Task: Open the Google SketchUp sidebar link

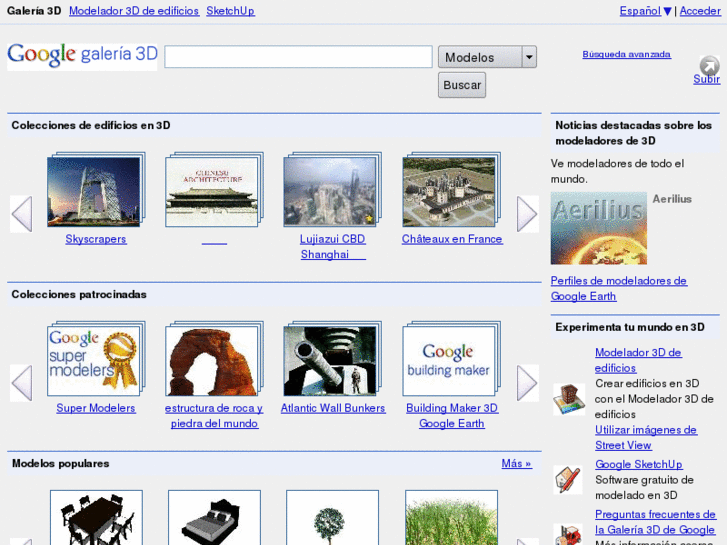Action: 639,464
